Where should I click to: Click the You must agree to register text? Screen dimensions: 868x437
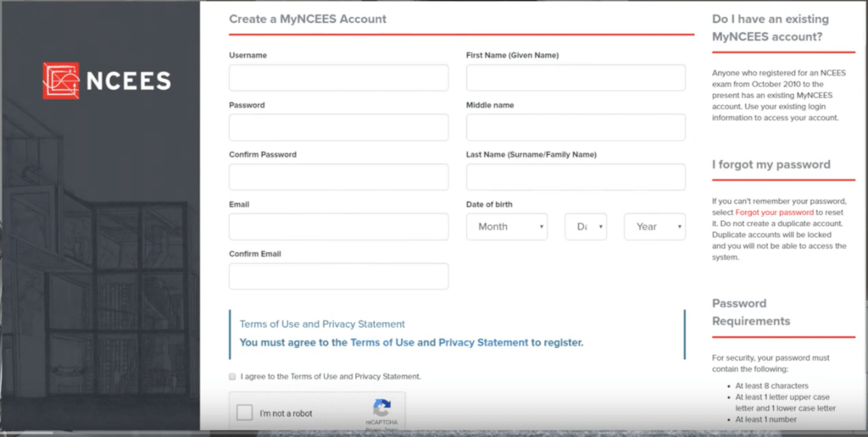click(x=411, y=342)
